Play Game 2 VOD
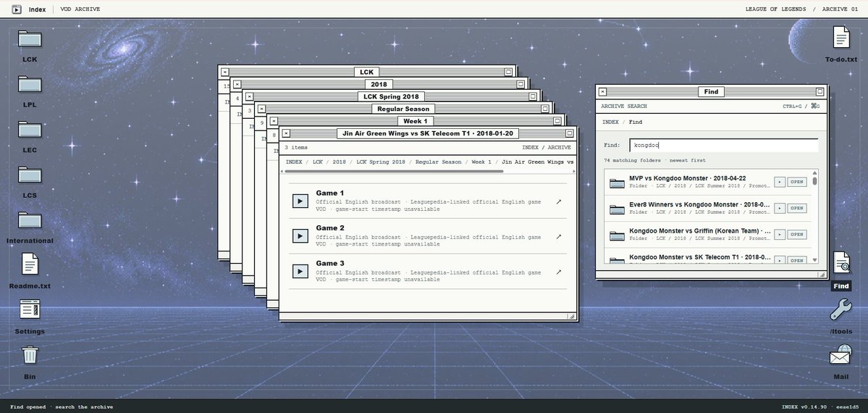Screen dimensions: 868x413 coord(300,236)
